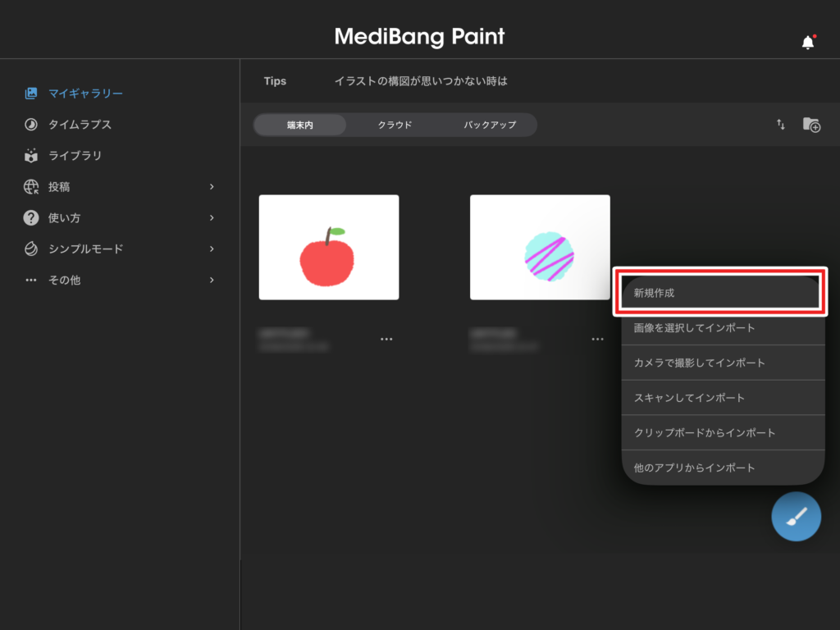Open the ライブラリ sidebar item
Viewport: 840px width, 630px height.
[x=75, y=156]
